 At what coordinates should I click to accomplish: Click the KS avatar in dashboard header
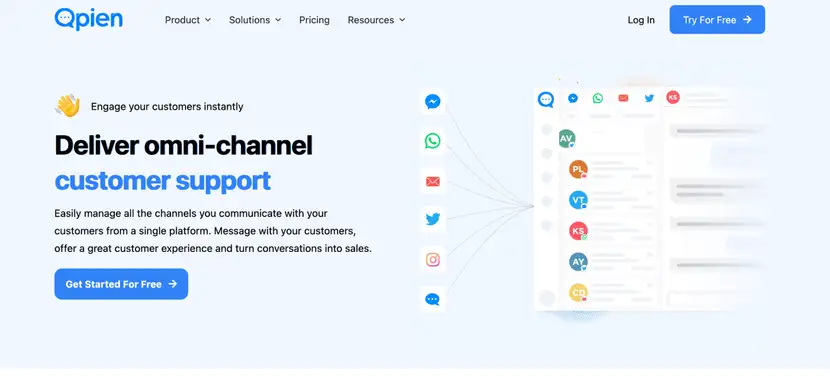tap(673, 97)
